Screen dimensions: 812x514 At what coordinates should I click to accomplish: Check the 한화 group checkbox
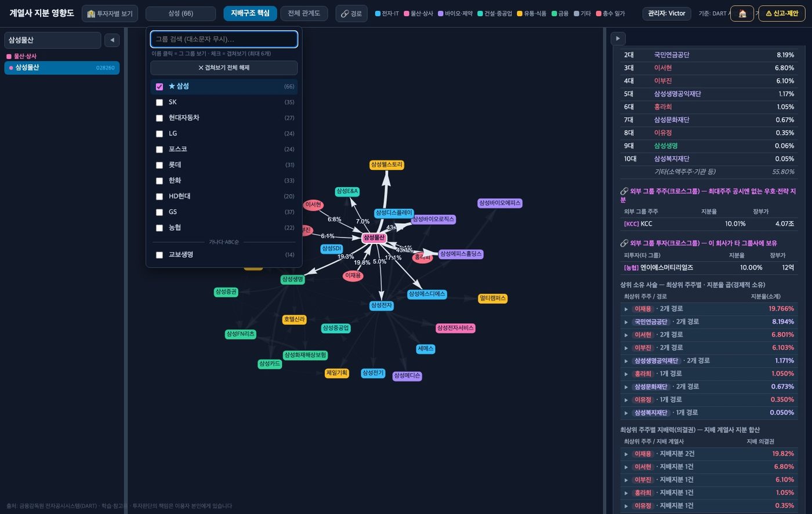pos(159,181)
